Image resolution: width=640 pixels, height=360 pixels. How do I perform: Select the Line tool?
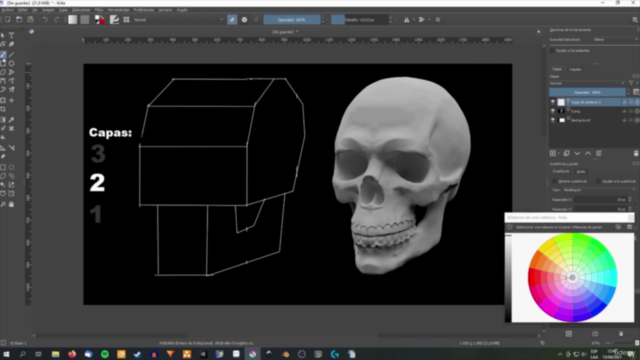(11, 54)
